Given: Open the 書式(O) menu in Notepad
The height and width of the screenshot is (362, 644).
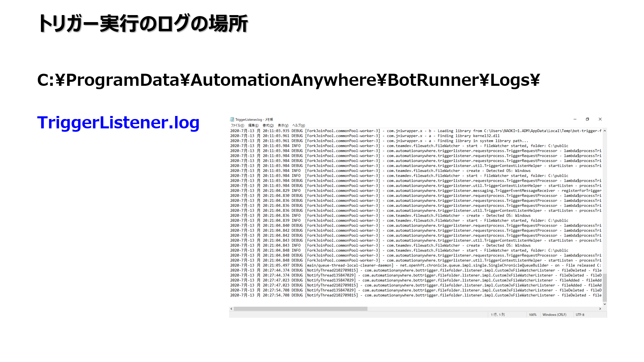Looking at the screenshot, I should click(x=268, y=125).
